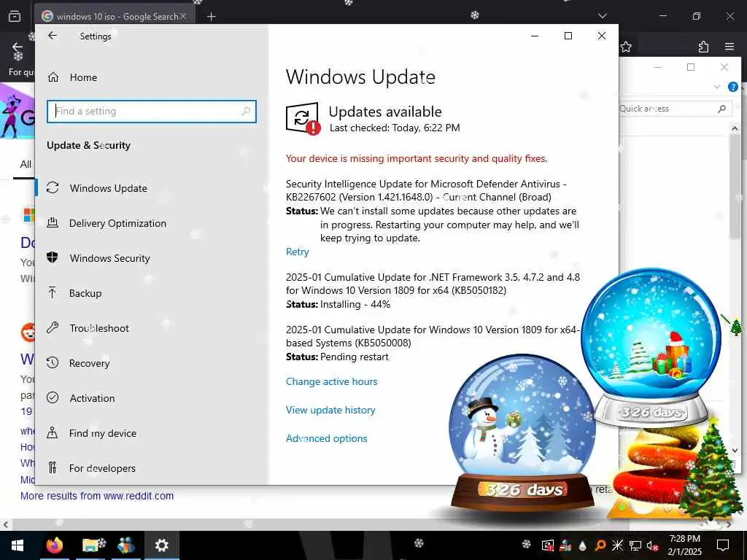Go back with the Settings back arrow

53,36
